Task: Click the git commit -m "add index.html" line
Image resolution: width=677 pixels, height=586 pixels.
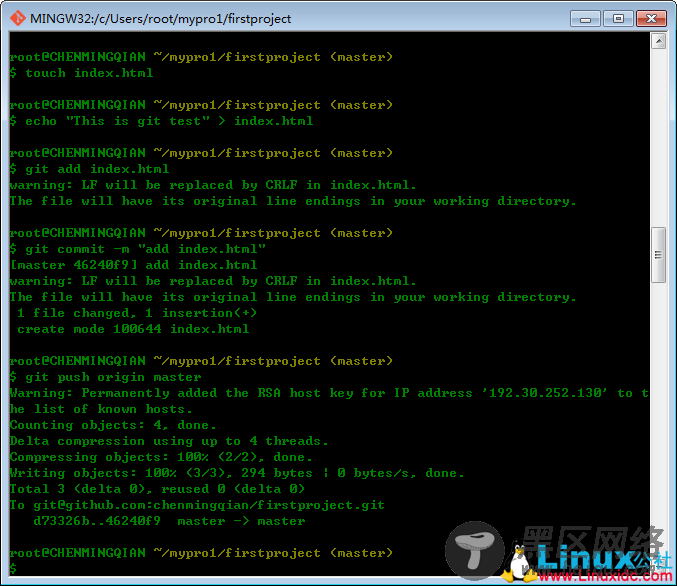Action: [138, 249]
